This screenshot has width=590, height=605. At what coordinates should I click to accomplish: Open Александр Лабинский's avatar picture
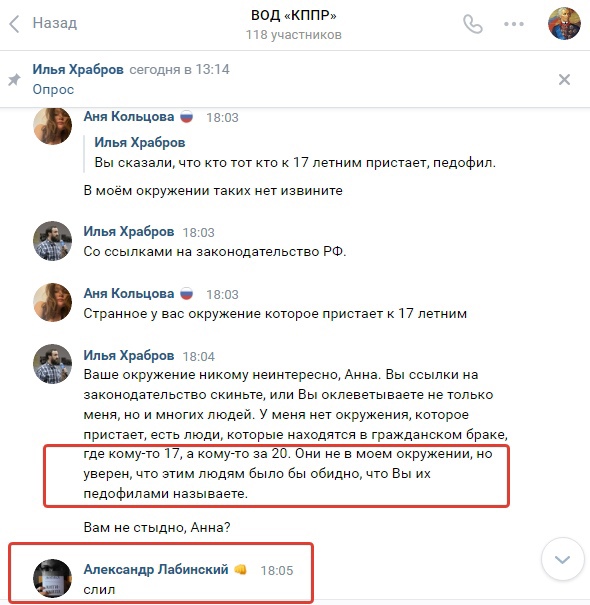(x=52, y=578)
